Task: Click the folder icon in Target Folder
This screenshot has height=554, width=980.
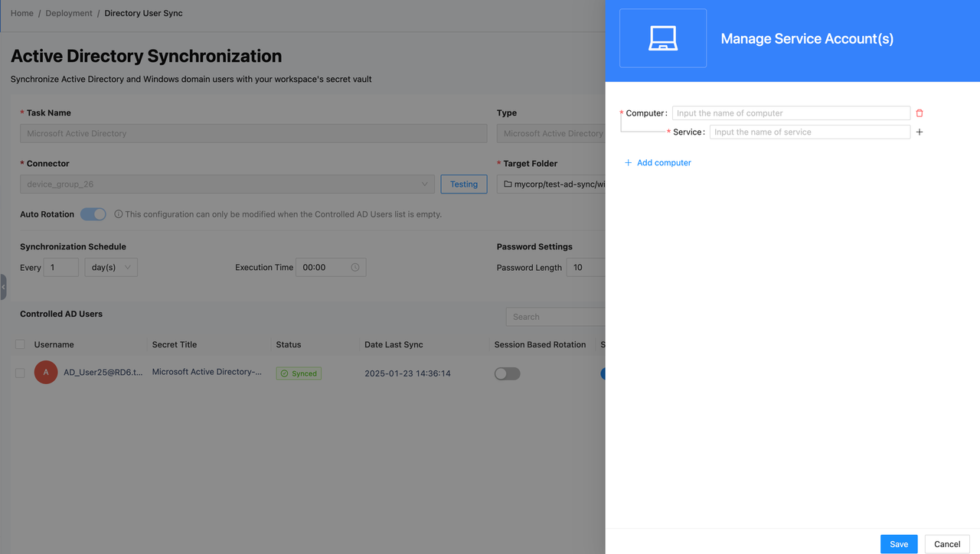Action: [508, 184]
